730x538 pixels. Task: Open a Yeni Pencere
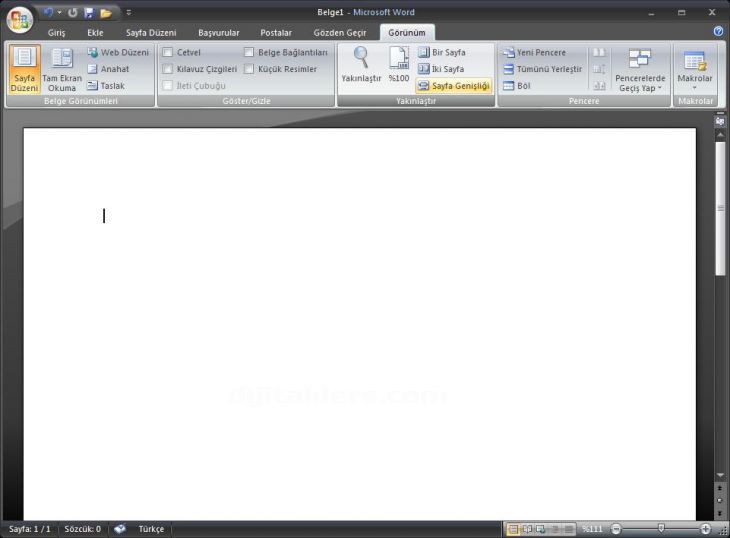(x=534, y=53)
